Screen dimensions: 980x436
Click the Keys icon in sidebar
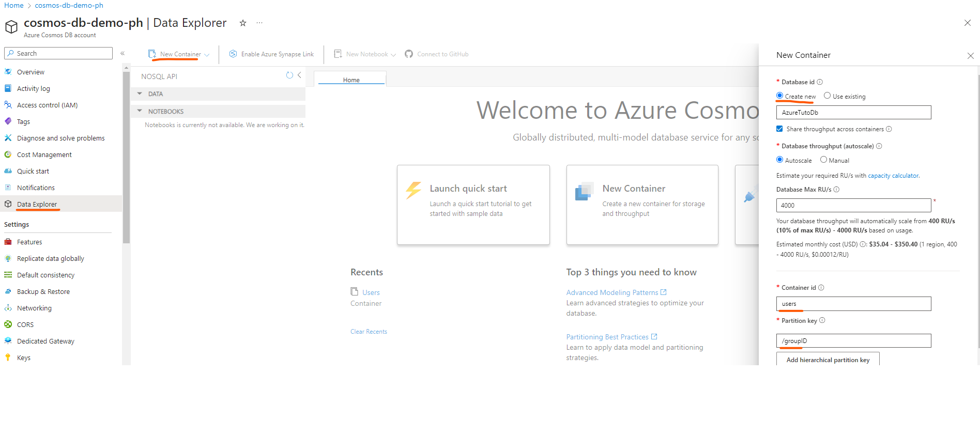(x=8, y=357)
